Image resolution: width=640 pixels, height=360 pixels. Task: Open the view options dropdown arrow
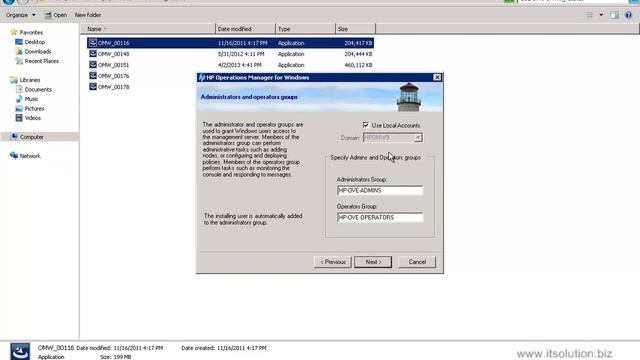click(601, 15)
